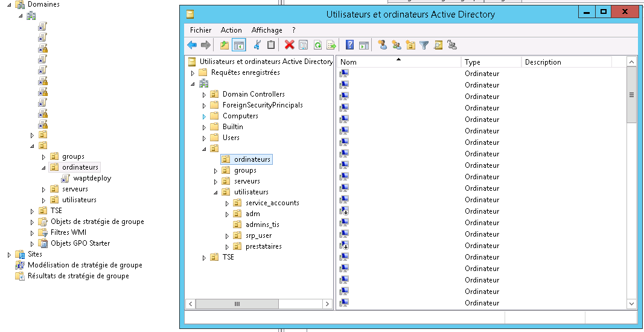Click the tree's horizontal scrollbar right arrow
This screenshot has width=644, height=332.
tap(327, 304)
